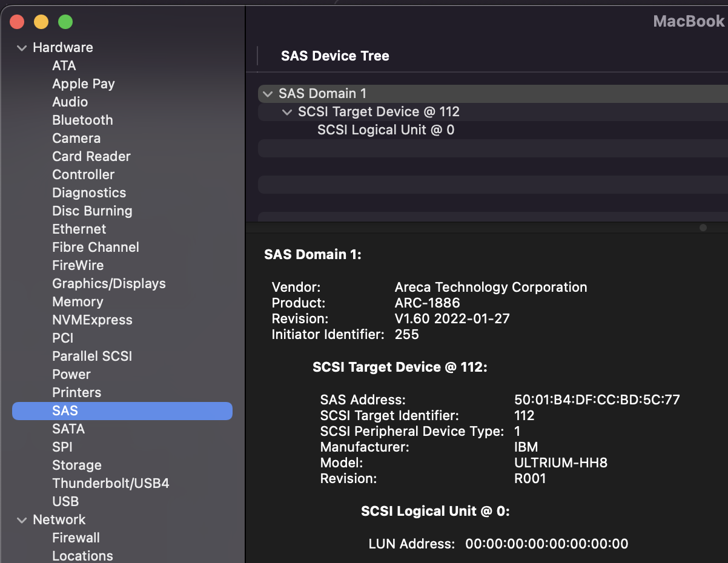The image size is (728, 563).
Task: Open SATA hardware info
Action: click(68, 429)
